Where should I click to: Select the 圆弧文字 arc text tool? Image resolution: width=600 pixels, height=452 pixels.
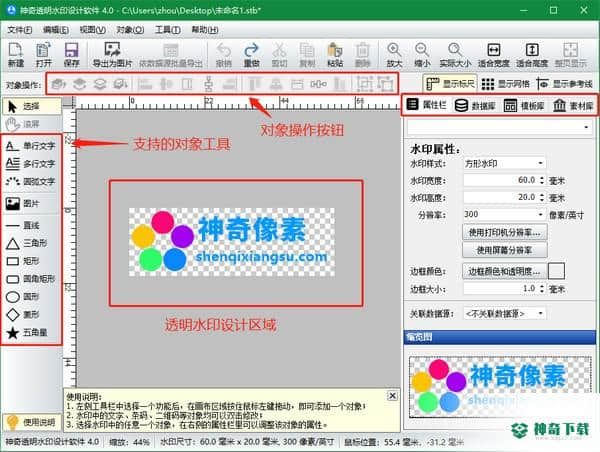31,181
